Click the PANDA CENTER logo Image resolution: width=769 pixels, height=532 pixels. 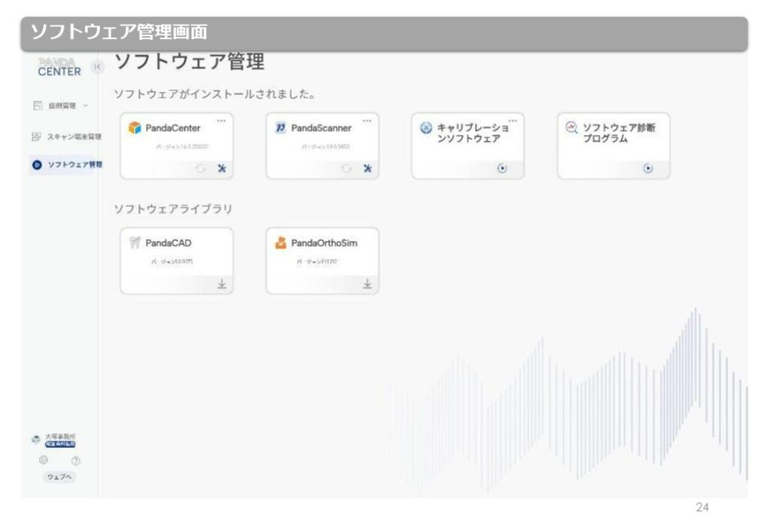tap(59, 67)
